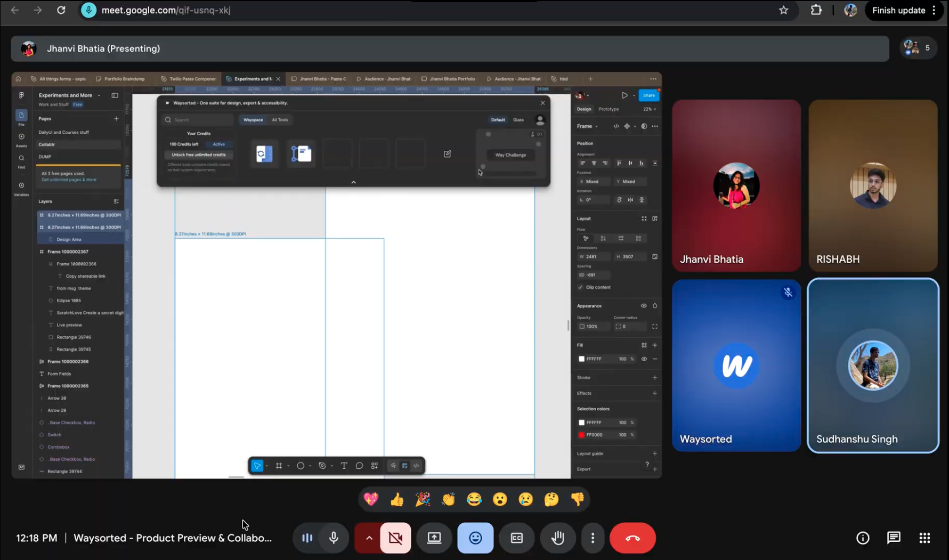Click the Waysorted Search field
The width and height of the screenshot is (949, 560).
(x=198, y=120)
